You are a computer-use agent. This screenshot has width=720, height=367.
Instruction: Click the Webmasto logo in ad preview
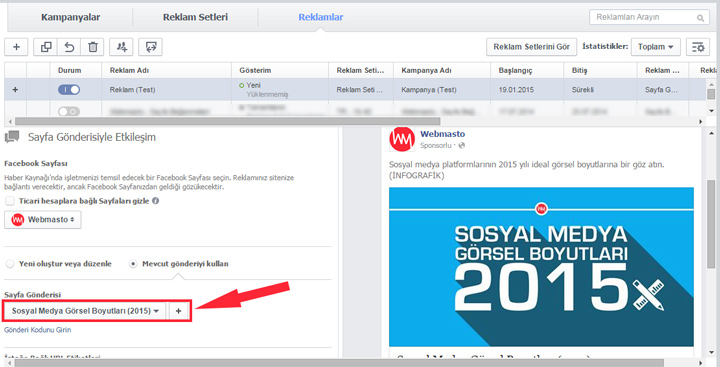click(x=402, y=139)
